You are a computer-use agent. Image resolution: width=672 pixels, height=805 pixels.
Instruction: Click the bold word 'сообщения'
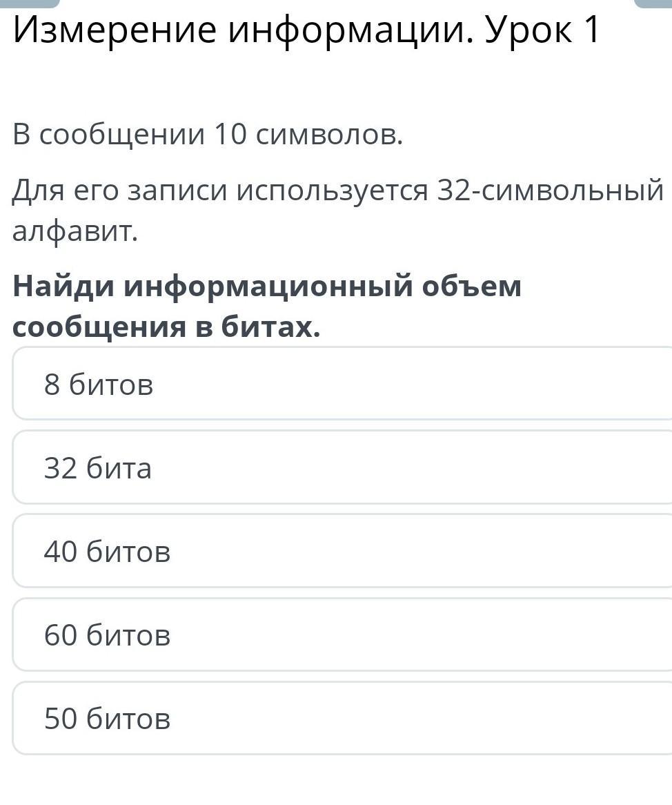(x=99, y=327)
